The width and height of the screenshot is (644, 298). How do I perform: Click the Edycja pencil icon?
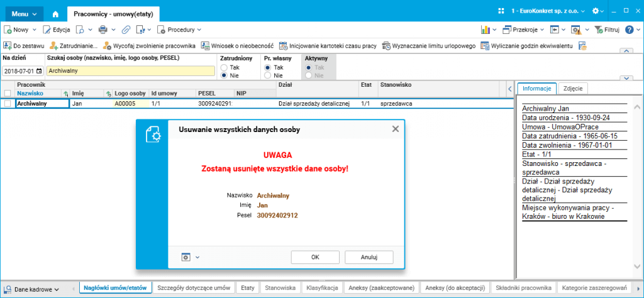(x=47, y=30)
